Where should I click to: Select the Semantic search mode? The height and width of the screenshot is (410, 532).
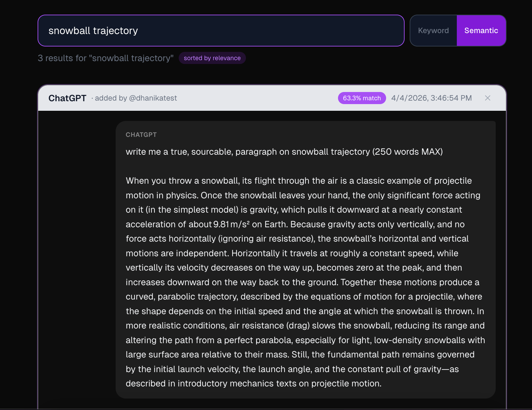(481, 31)
